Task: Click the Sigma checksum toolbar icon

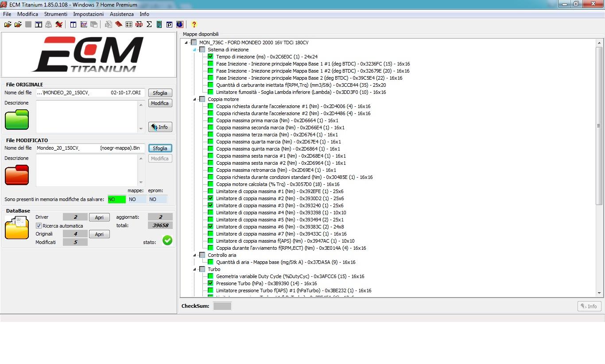Action: click(x=149, y=24)
